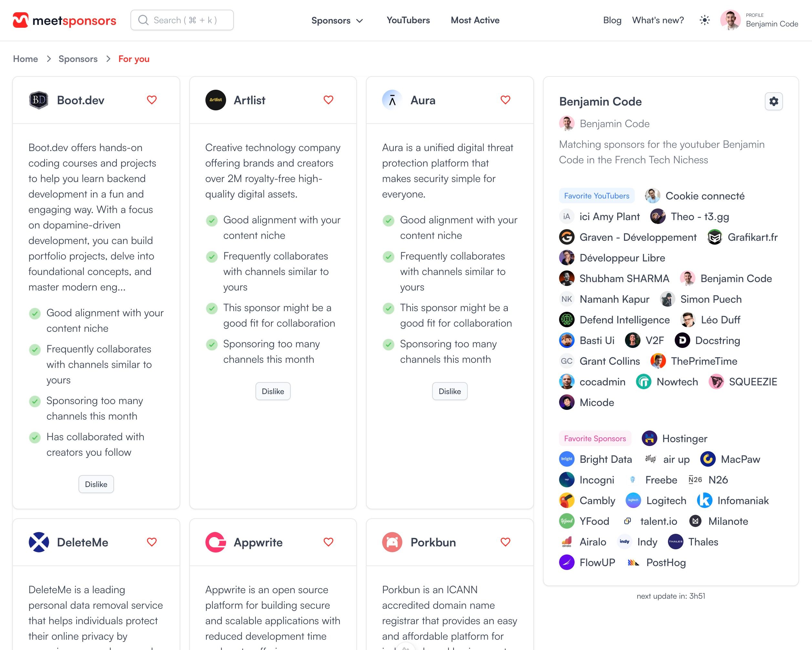Select the YouTubers tab
The image size is (812, 650).
click(408, 20)
